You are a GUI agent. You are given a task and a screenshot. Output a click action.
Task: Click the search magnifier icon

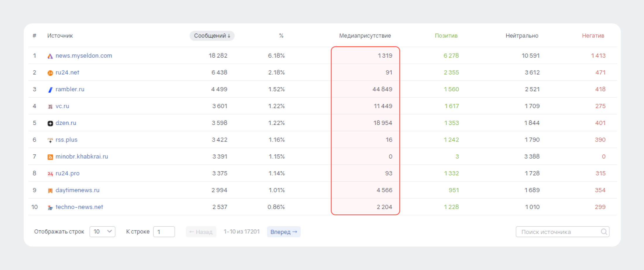click(x=604, y=232)
